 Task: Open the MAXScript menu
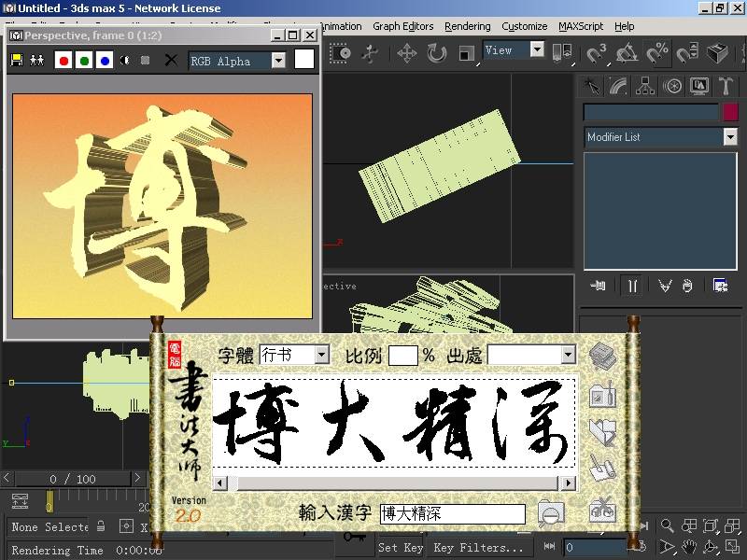(581, 26)
